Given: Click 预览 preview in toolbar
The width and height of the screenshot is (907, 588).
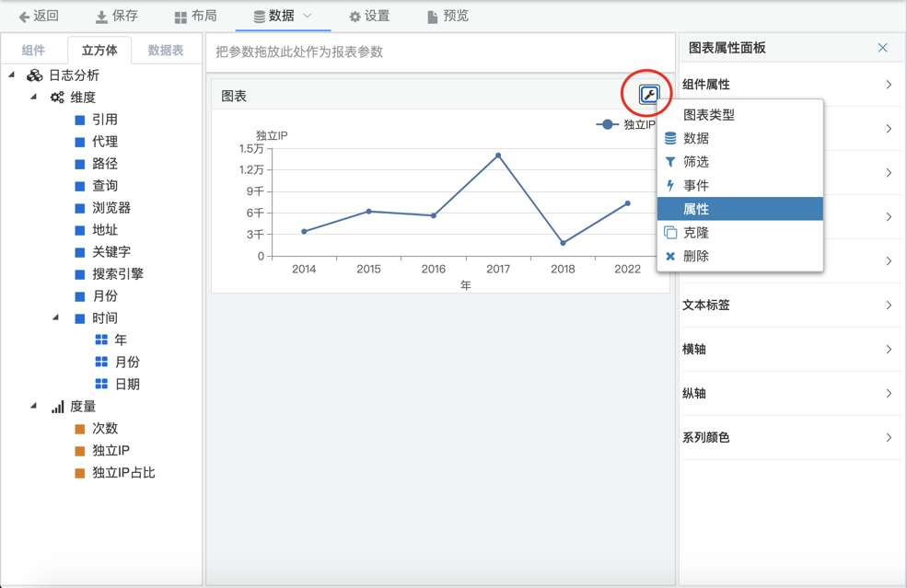Looking at the screenshot, I should pyautogui.click(x=448, y=17).
